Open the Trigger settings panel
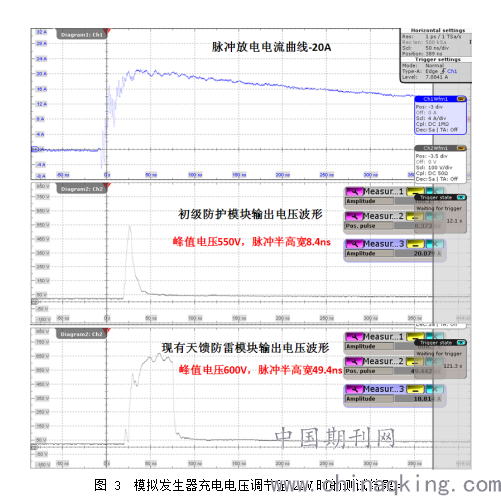Viewport: 501px width, 496px height. click(438, 59)
